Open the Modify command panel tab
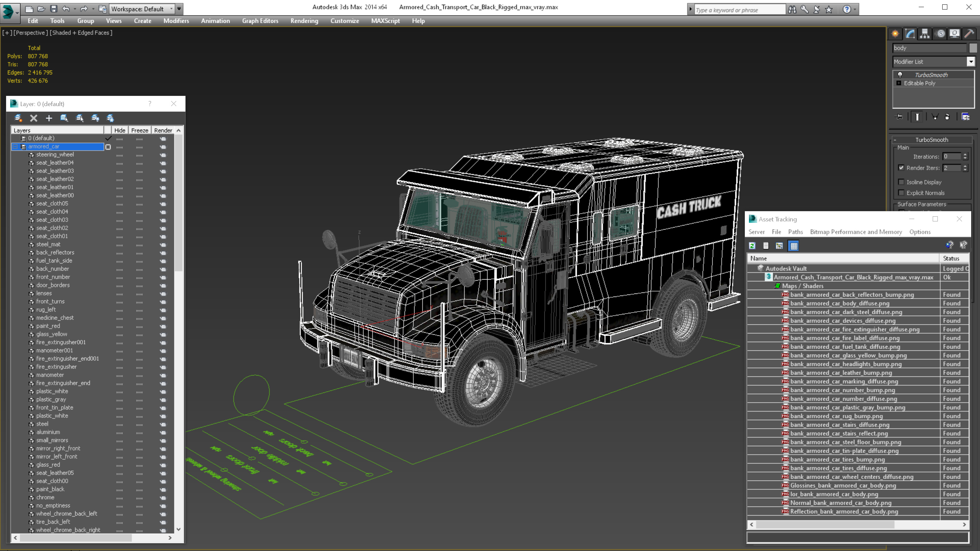The height and width of the screenshot is (551, 980). (910, 34)
